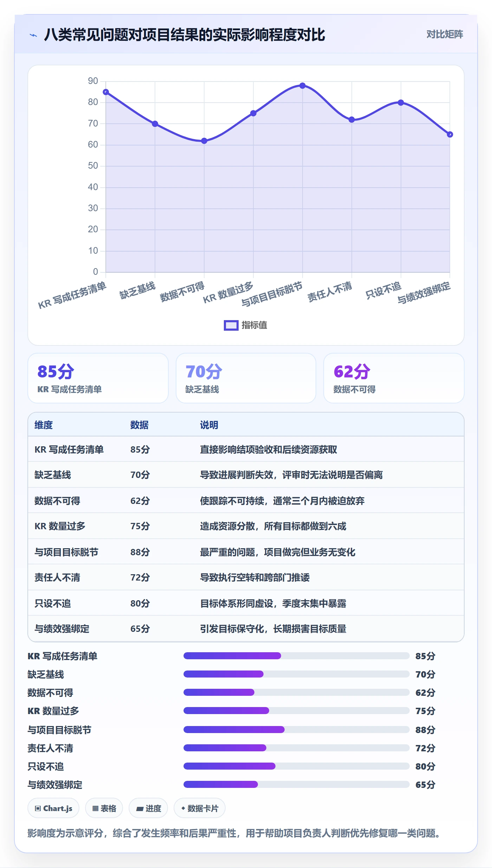Click the x-axis label 与绩效强绑定
Viewport: 492px width, 868px height.
(x=424, y=293)
